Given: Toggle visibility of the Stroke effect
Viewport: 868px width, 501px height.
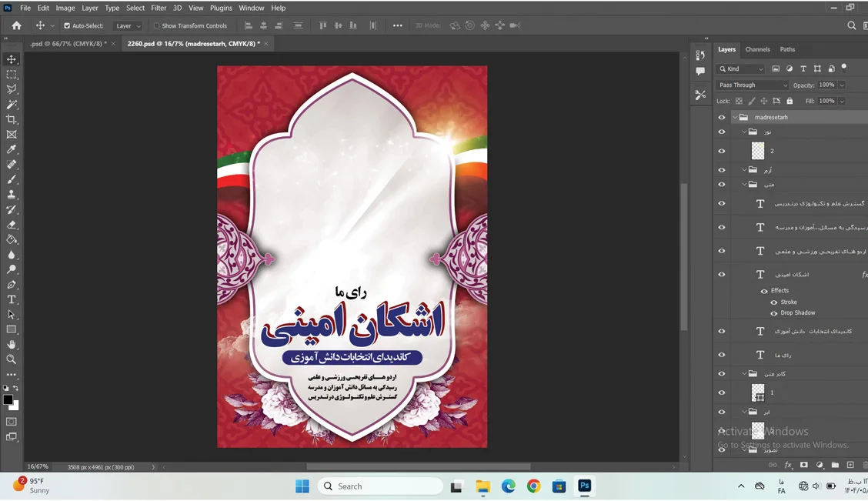Looking at the screenshot, I should point(774,302).
